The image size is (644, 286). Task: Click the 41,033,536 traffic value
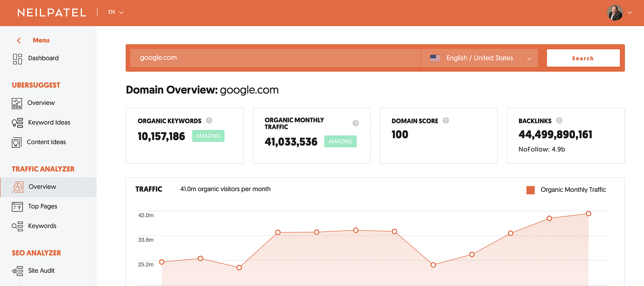click(x=291, y=142)
